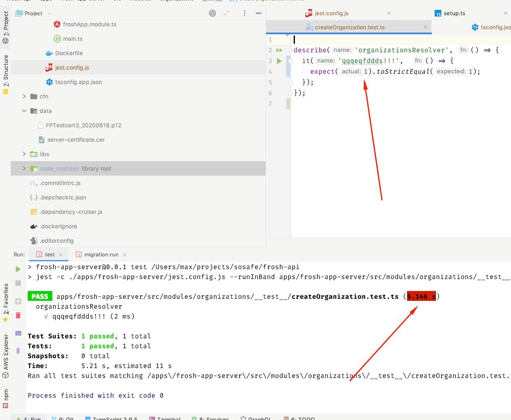Open Project panel options (three dots)
This screenshot has height=420, width=511.
[x=245, y=13]
